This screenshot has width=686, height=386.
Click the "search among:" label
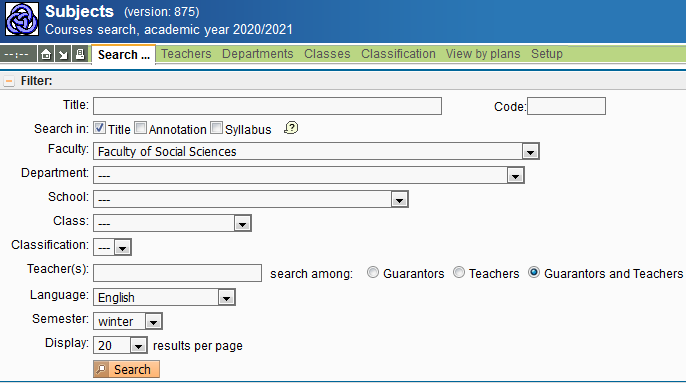[312, 274]
